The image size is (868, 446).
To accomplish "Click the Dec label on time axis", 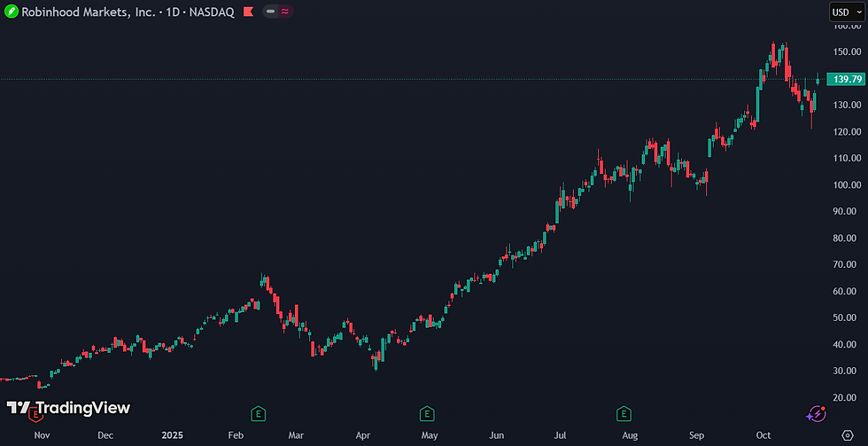I will click(x=105, y=435).
